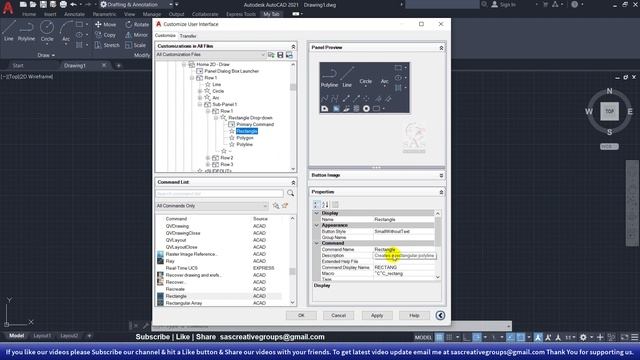Collapse the Panel Preview pane

441,48
